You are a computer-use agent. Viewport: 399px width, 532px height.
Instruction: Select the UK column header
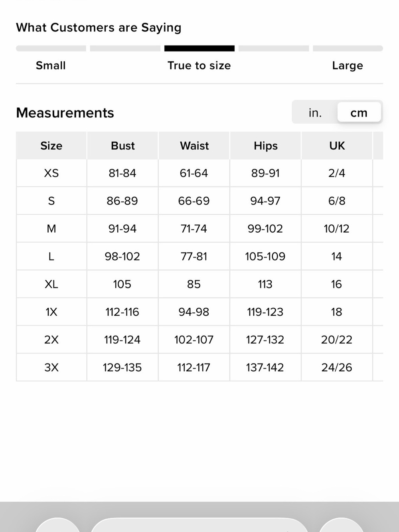click(337, 146)
